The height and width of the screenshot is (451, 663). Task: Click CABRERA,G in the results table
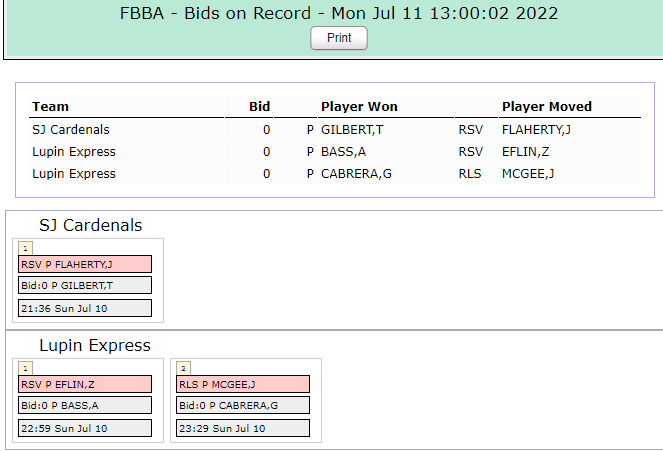(x=356, y=174)
